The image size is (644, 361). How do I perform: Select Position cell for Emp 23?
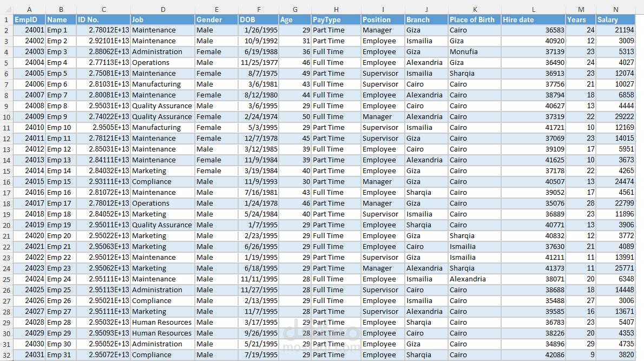(x=383, y=268)
